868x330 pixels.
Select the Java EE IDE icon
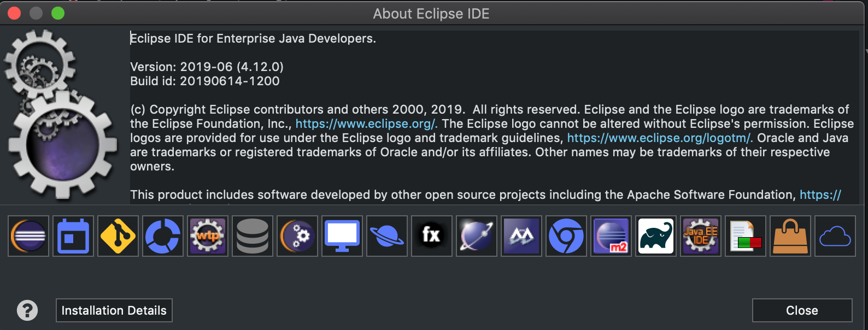coord(701,236)
